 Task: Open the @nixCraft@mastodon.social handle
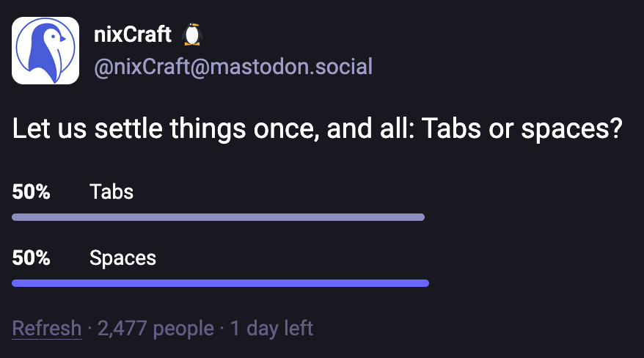click(233, 67)
